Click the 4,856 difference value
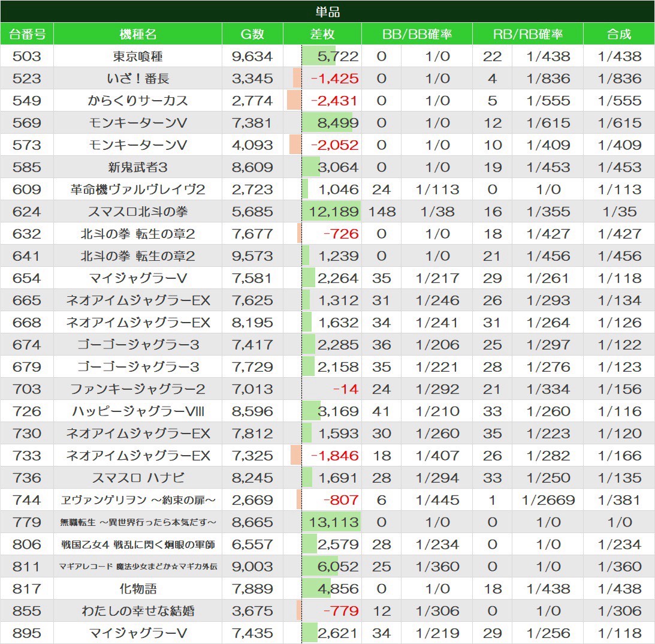The image size is (655, 644). (337, 588)
